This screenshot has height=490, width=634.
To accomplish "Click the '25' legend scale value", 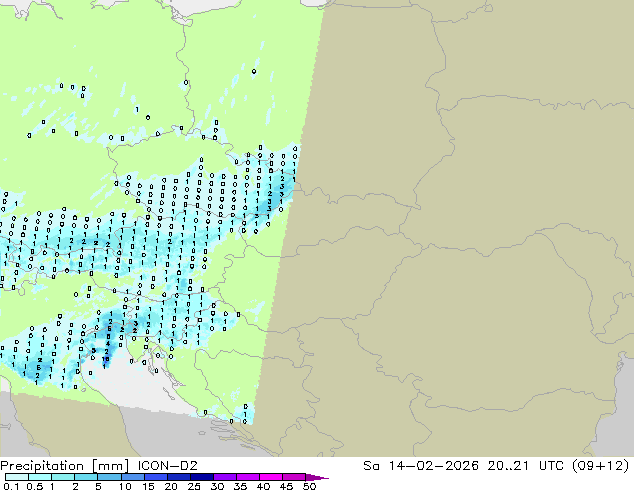I will click(x=194, y=486).
